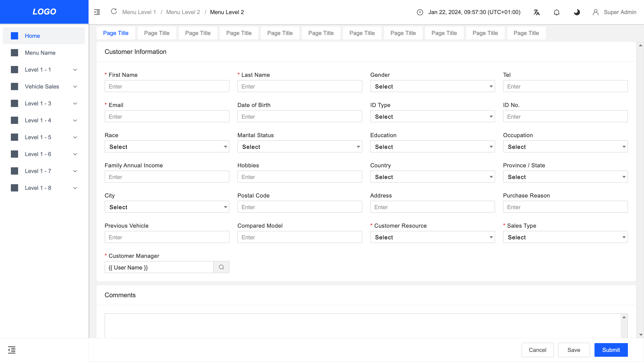Focus the Tel input field
The width and height of the screenshot is (644, 362).
tap(565, 86)
